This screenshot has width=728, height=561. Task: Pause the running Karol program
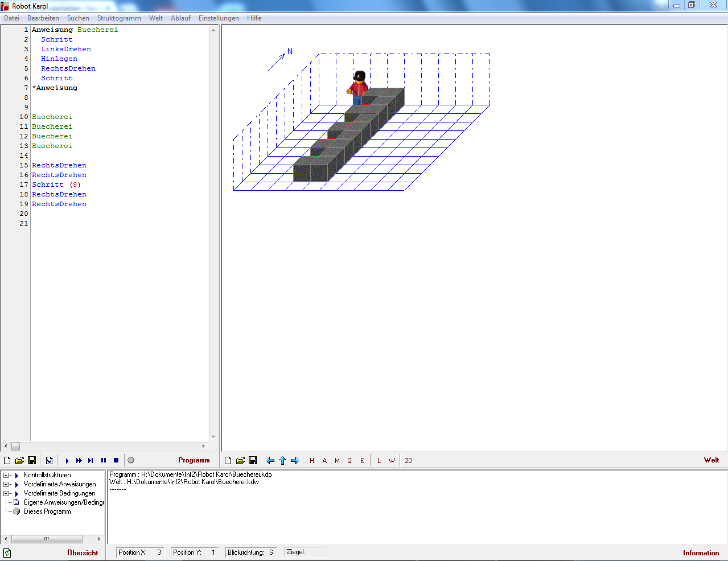coord(104,461)
